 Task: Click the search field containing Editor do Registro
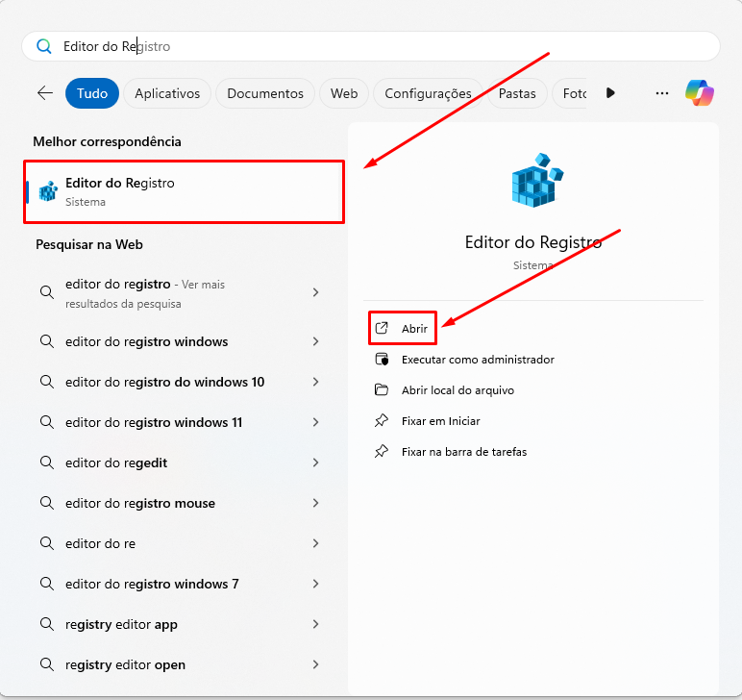click(x=371, y=46)
